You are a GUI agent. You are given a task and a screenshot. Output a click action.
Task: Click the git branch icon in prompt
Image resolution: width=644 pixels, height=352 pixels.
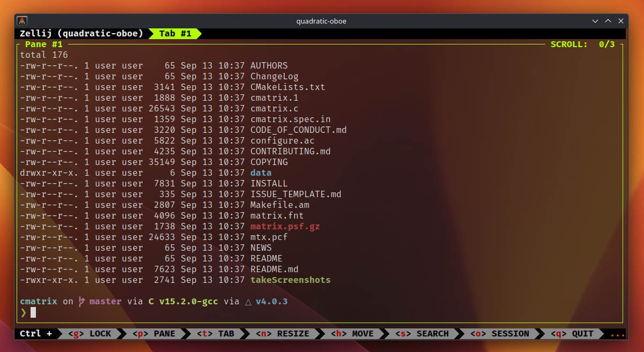(x=82, y=302)
